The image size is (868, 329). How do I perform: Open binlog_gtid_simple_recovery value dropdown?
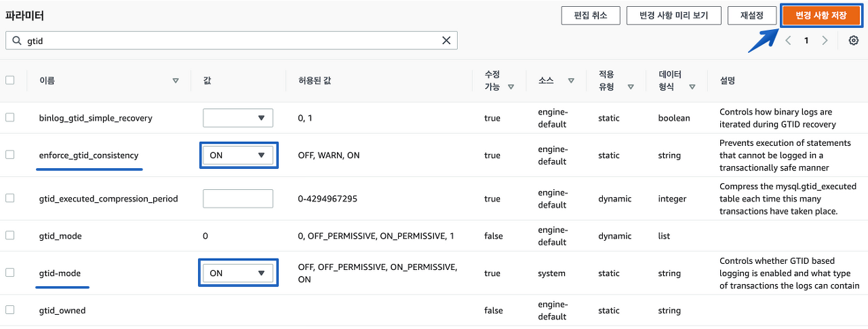(x=238, y=118)
